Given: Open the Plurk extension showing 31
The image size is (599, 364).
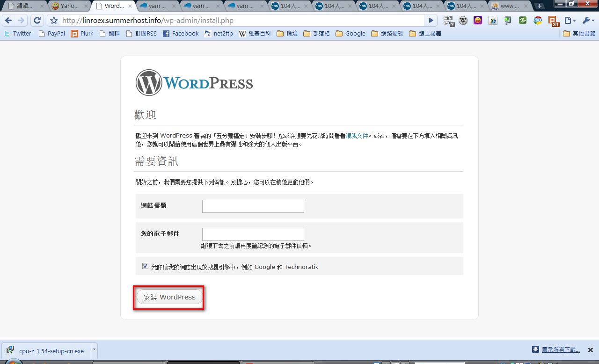Looking at the screenshot, I should coord(554,22).
